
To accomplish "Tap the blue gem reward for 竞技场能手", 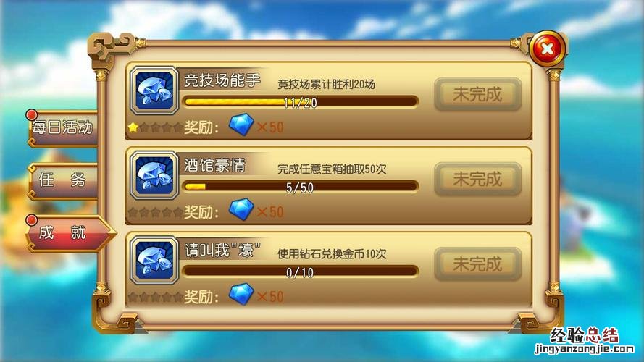I will tap(241, 125).
